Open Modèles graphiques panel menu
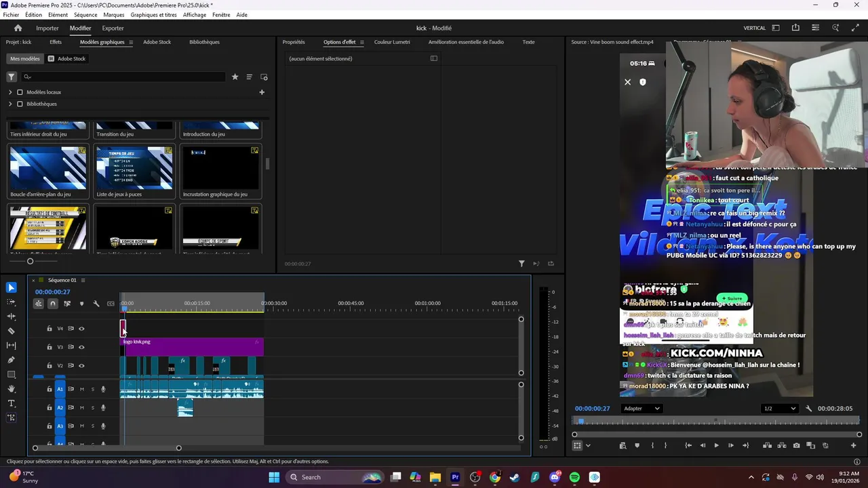 click(x=131, y=42)
